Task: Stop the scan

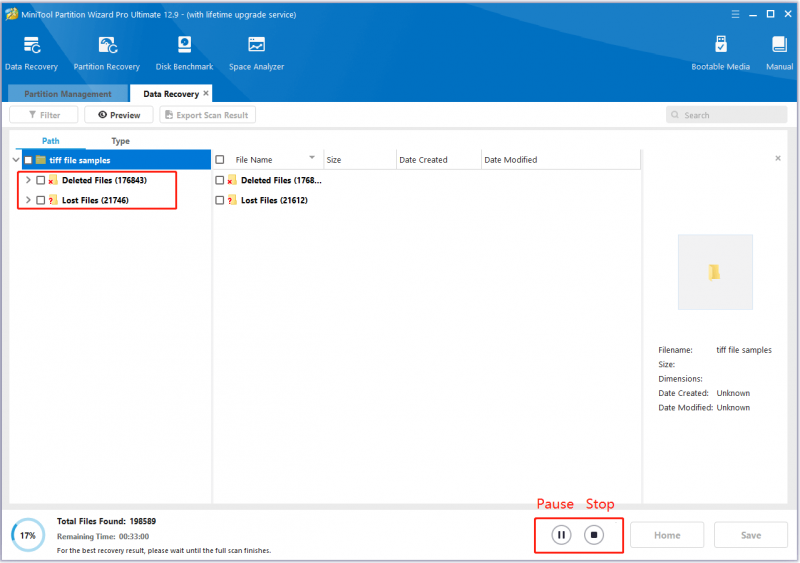Action: 594,535
